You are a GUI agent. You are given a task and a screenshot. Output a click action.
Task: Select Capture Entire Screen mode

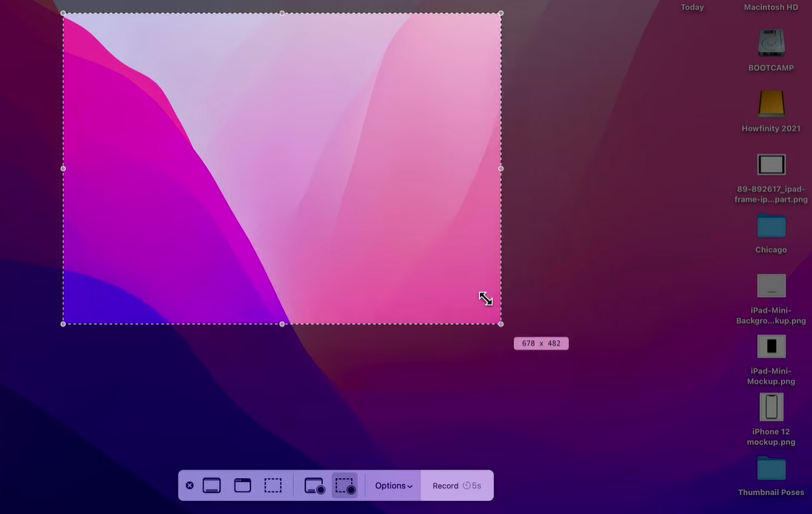[x=211, y=485]
